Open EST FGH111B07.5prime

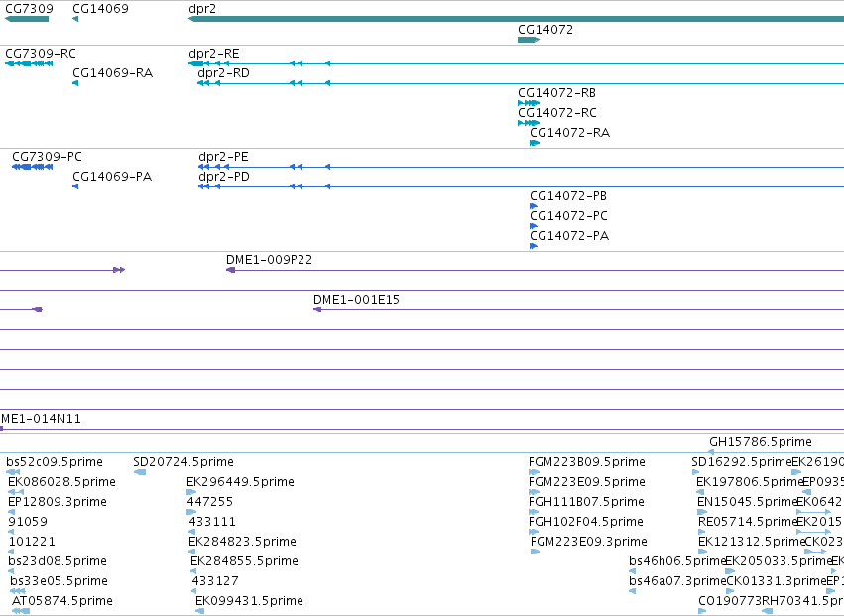pos(586,502)
